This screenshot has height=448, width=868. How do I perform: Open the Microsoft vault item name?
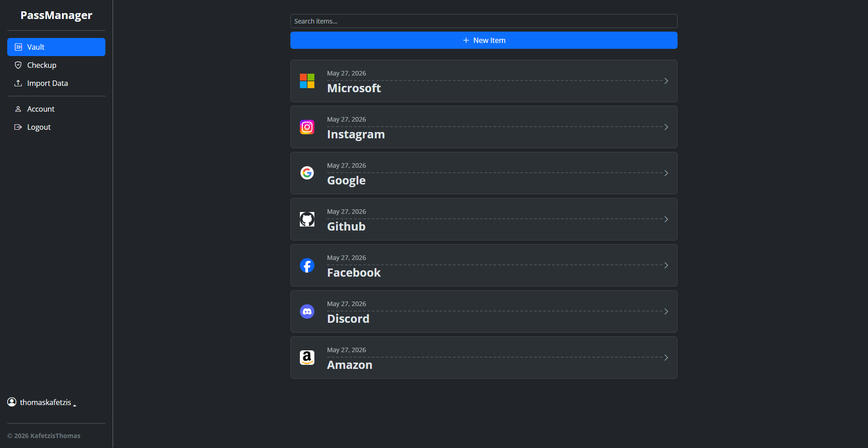[354, 88]
